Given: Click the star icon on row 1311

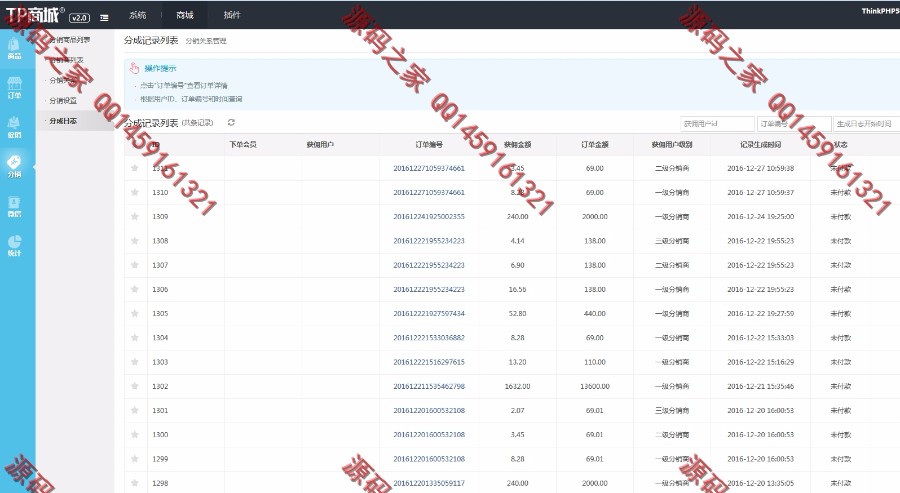Looking at the screenshot, I should (x=135, y=168).
